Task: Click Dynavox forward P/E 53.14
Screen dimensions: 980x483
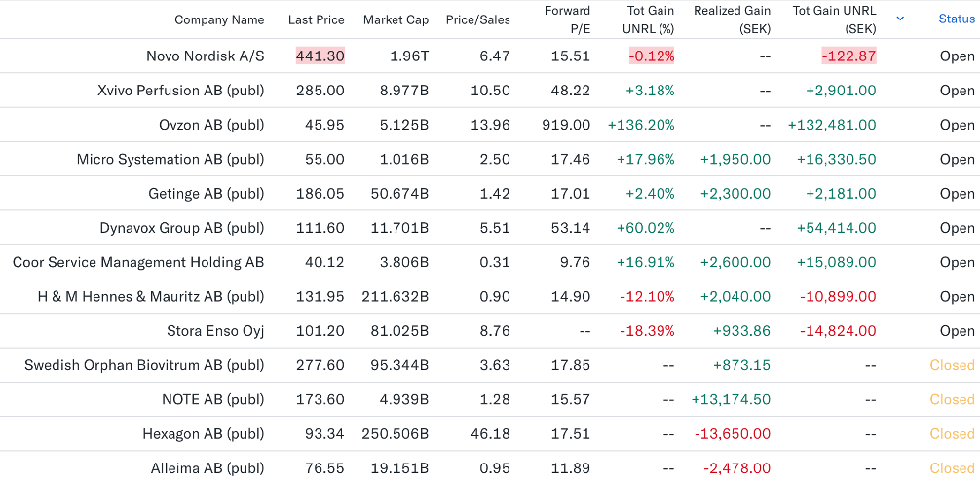Action: tap(571, 228)
